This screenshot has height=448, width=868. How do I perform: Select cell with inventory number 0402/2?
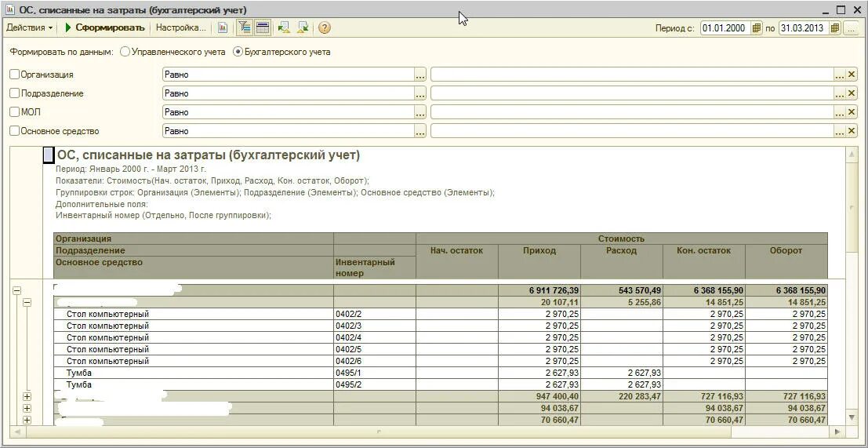pyautogui.click(x=375, y=314)
